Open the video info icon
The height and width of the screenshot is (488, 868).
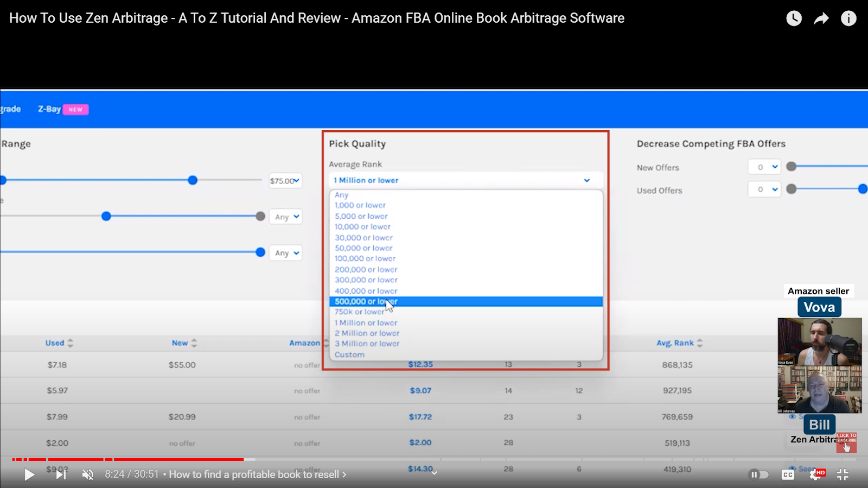[848, 18]
